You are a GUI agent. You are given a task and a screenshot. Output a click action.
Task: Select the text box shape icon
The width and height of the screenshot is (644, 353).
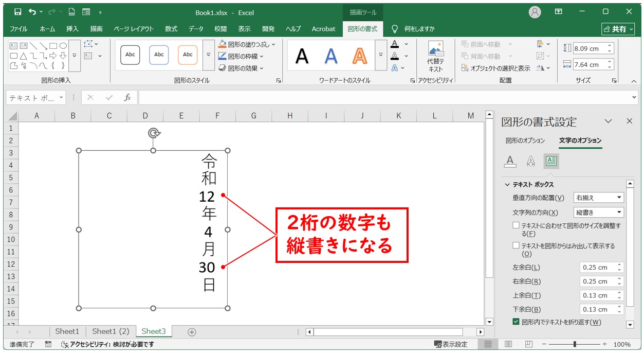coord(14,46)
